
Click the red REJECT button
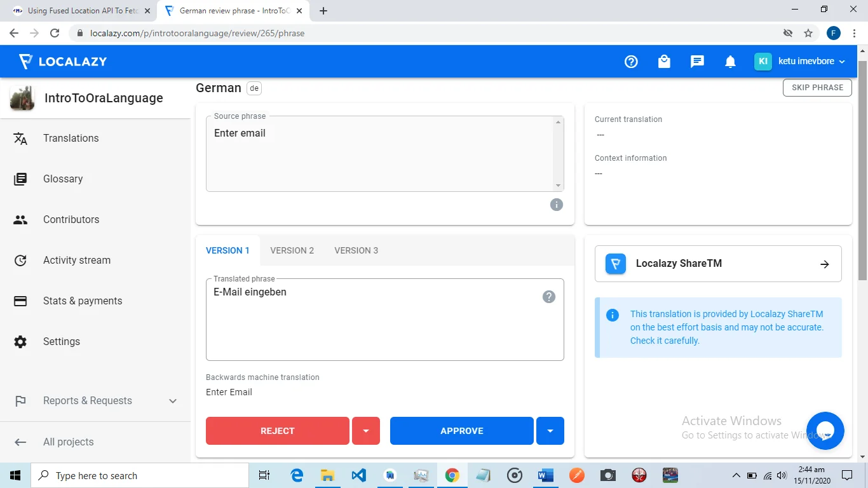(278, 431)
